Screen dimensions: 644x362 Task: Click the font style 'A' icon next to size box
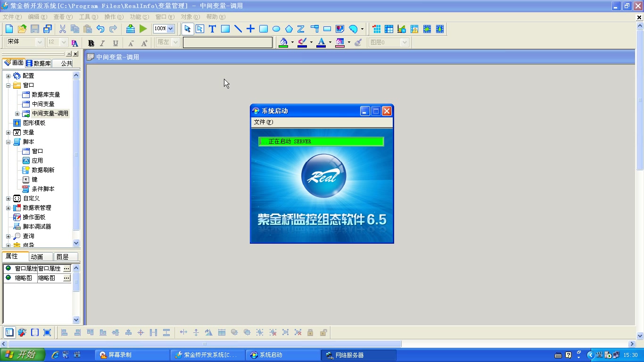[x=74, y=43]
